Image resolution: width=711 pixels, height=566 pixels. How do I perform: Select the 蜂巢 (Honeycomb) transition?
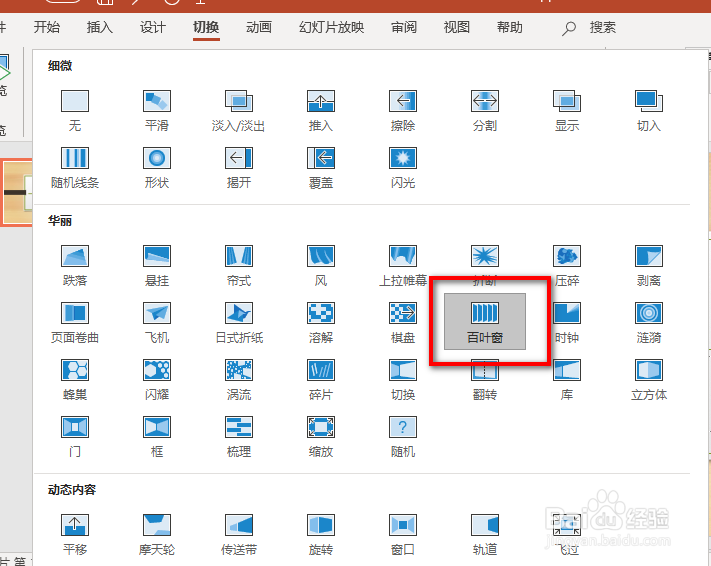pos(75,380)
